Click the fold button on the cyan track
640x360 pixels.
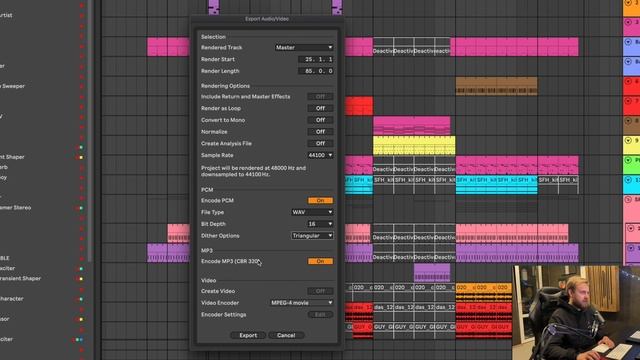628,180
